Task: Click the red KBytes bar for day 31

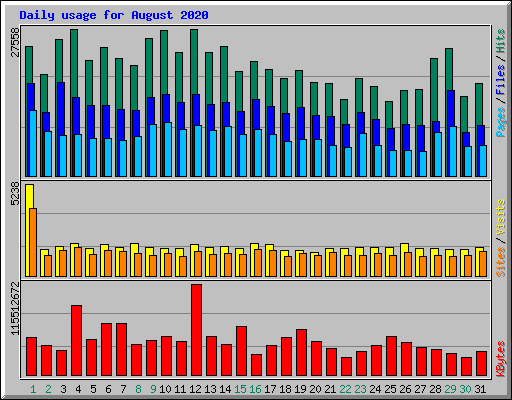Action: (481, 363)
